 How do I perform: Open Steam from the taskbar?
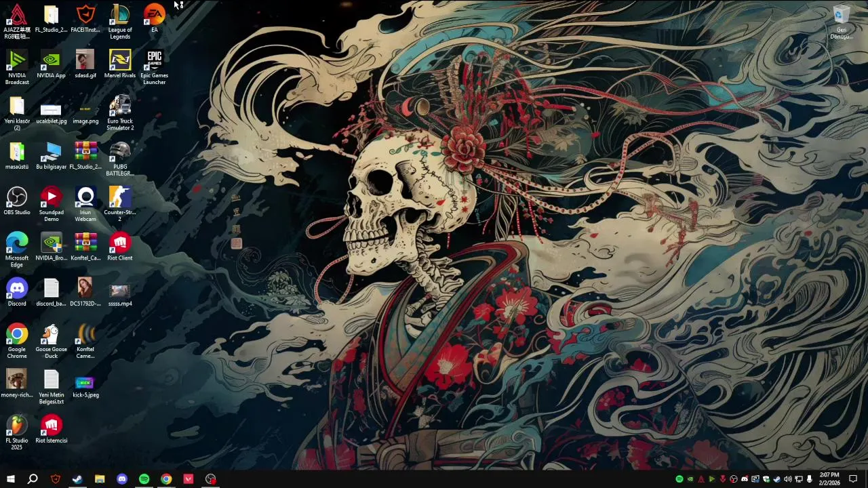pyautogui.click(x=77, y=479)
